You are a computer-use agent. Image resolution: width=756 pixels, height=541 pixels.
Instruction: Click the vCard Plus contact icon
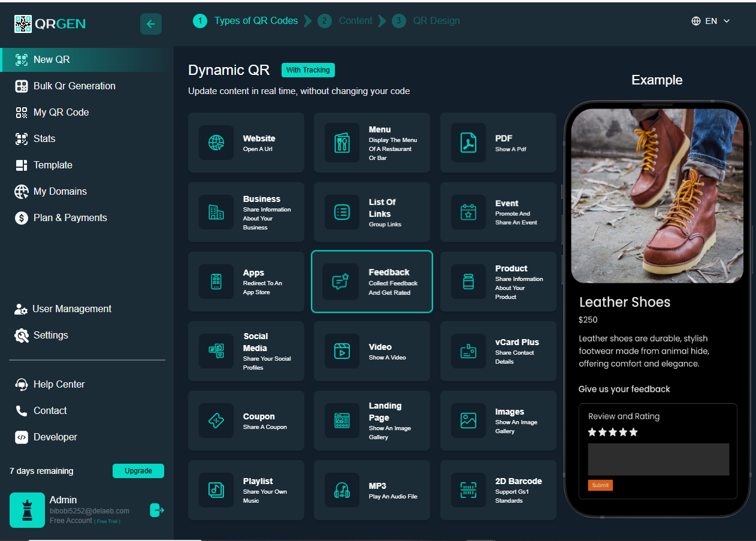coord(468,351)
